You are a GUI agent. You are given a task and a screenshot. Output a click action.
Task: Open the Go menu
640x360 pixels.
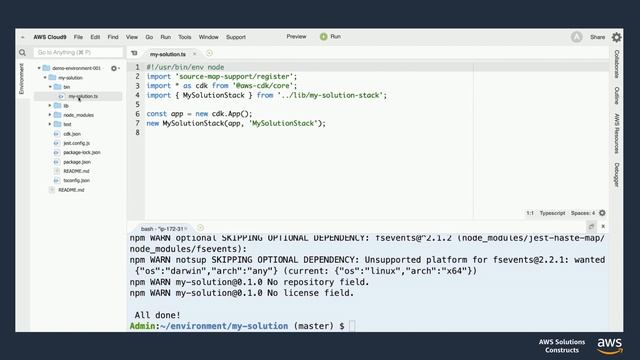tap(149, 37)
